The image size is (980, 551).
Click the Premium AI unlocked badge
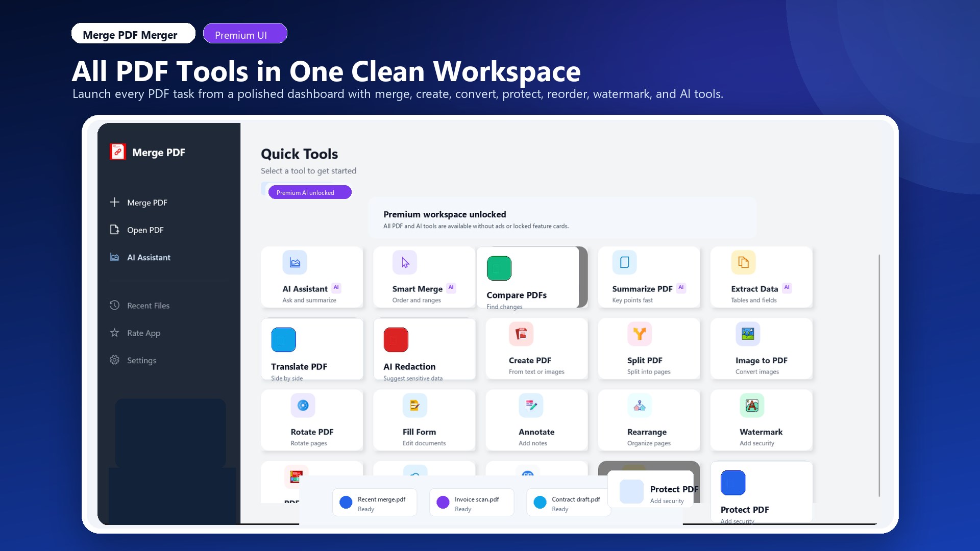(310, 192)
